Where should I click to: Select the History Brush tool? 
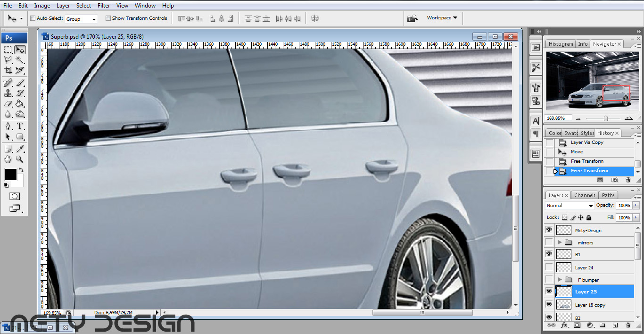click(x=20, y=93)
